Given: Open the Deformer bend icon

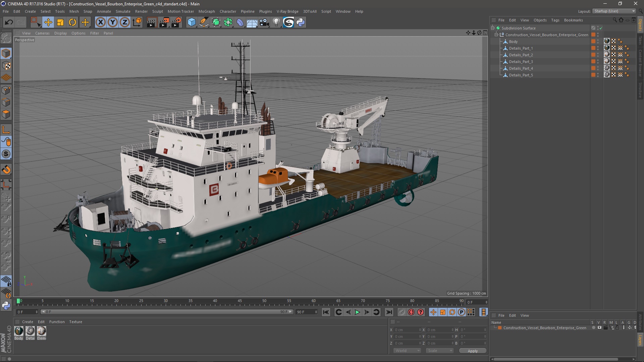Looking at the screenshot, I should click(240, 22).
